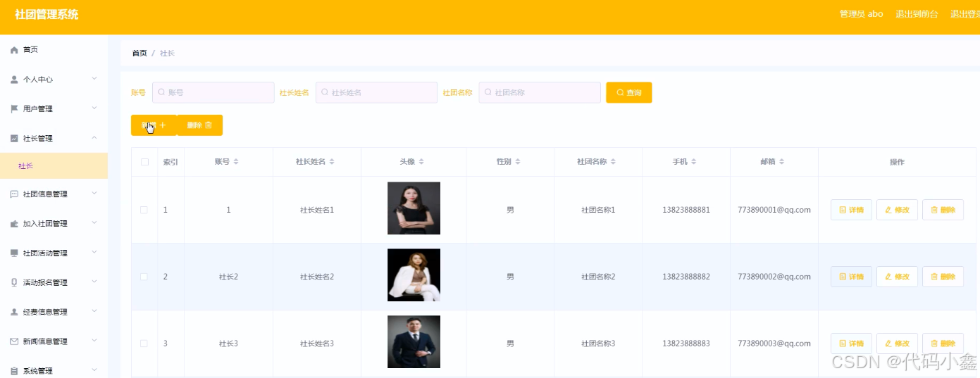980x378 pixels.
Task: Collapse the 社长管理 sidebar chevron
Action: 94,138
